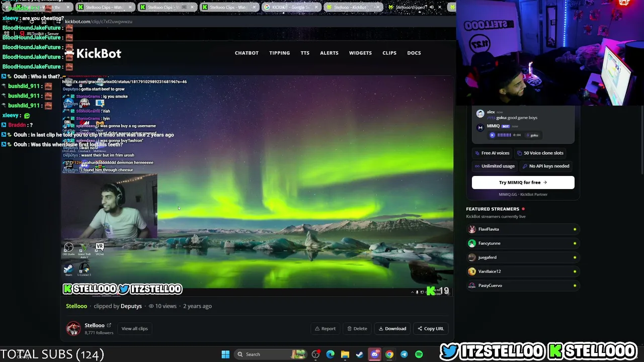Click FlaviFlavita's avatar icon
This screenshot has height=362, width=644.
472,229
